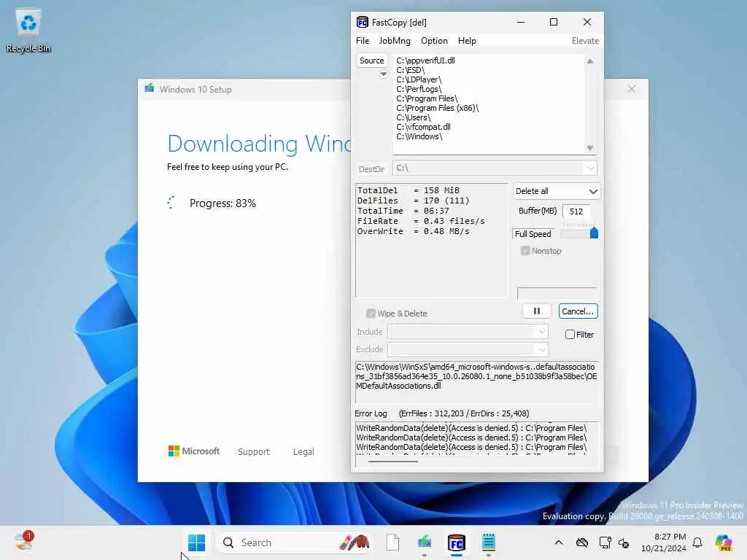Click the Source button

(371, 61)
